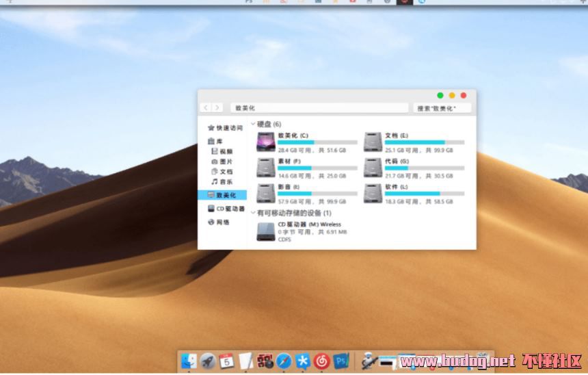Launch Finder from the dock
Image resolution: width=588 pixels, height=375 pixels.
click(x=189, y=361)
